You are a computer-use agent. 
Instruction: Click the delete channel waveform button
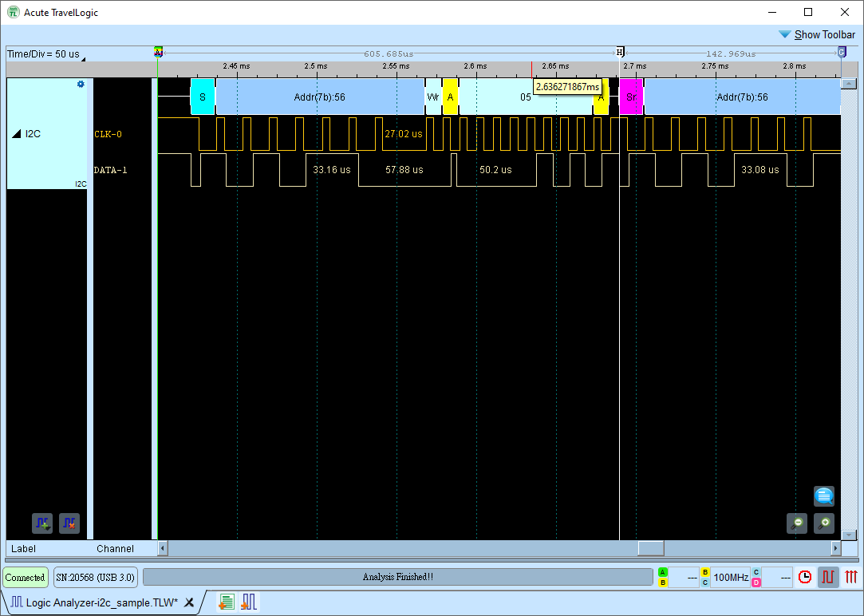coord(69,523)
